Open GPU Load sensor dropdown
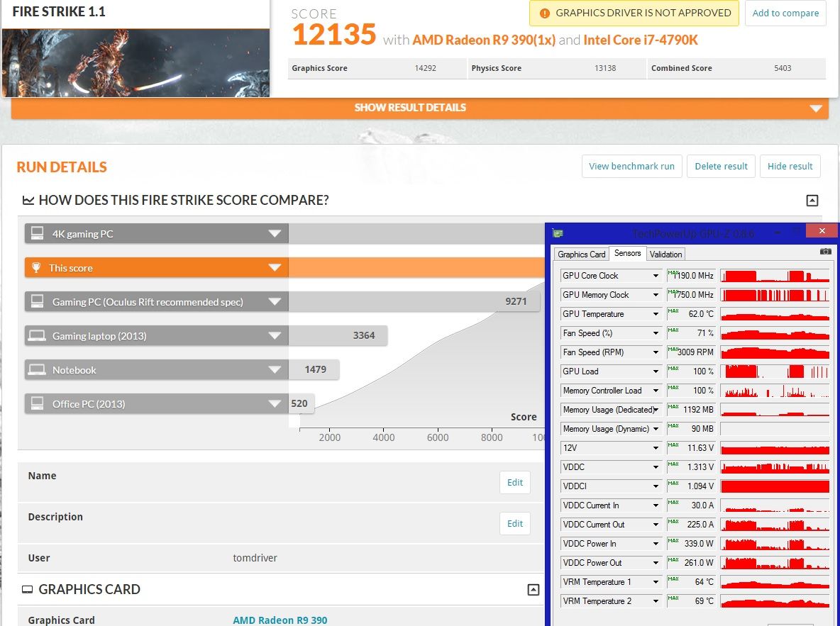 [x=655, y=371]
